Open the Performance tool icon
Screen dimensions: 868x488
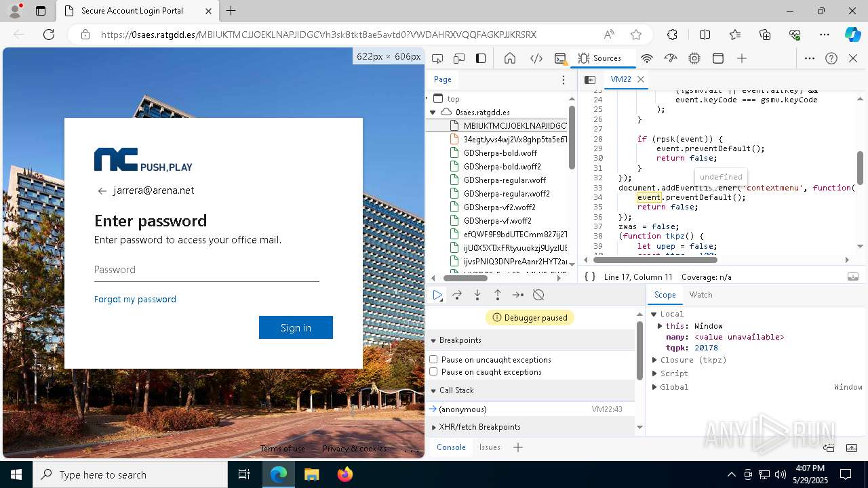(671, 58)
